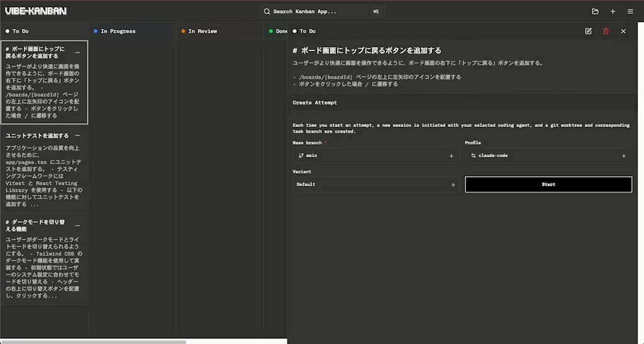This screenshot has height=344, width=644.
Task: Open the projects folder icon in header
Action: coord(595,11)
